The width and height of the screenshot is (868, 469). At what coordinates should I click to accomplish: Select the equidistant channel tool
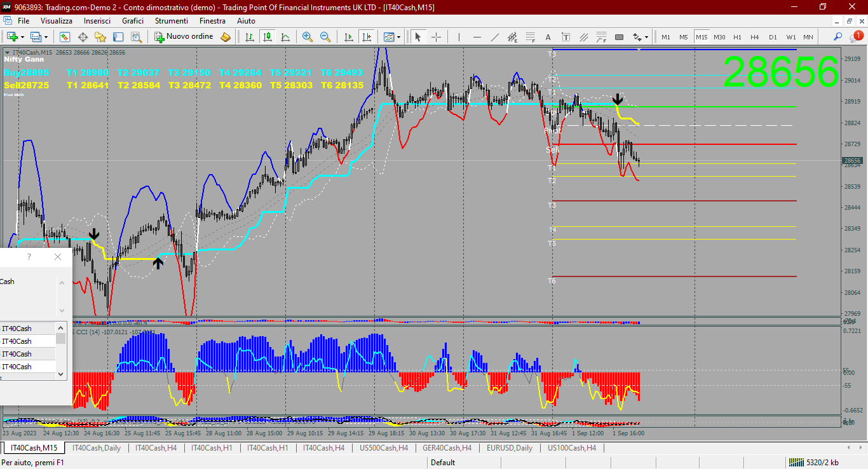click(512, 37)
